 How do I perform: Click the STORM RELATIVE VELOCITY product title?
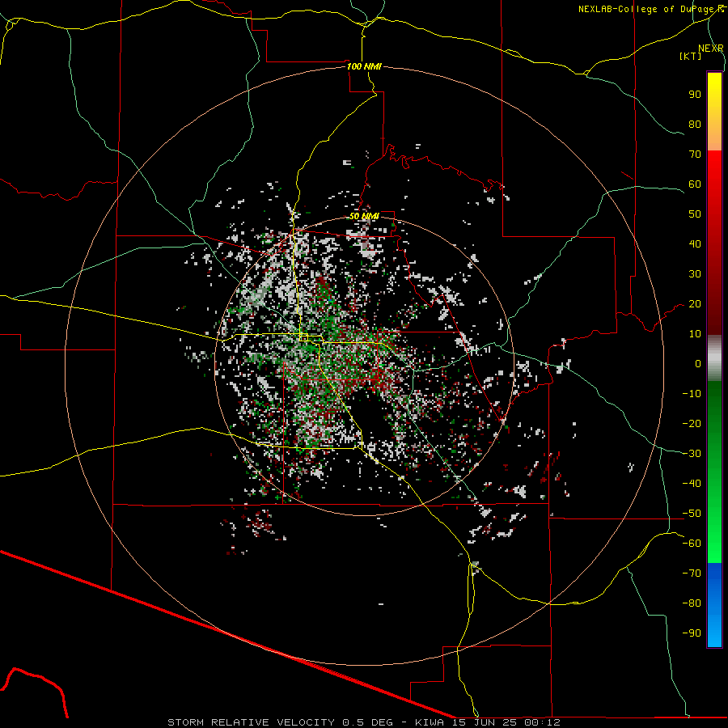click(x=251, y=722)
